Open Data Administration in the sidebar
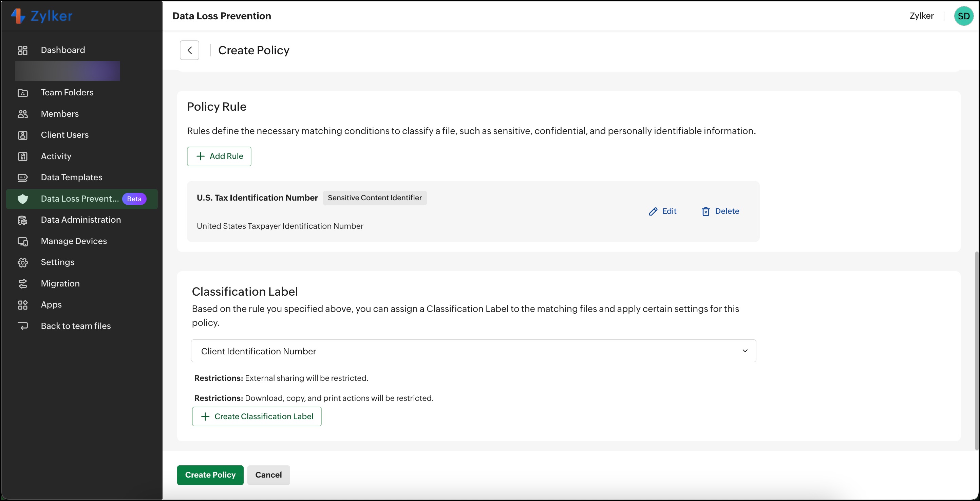 [x=81, y=220]
